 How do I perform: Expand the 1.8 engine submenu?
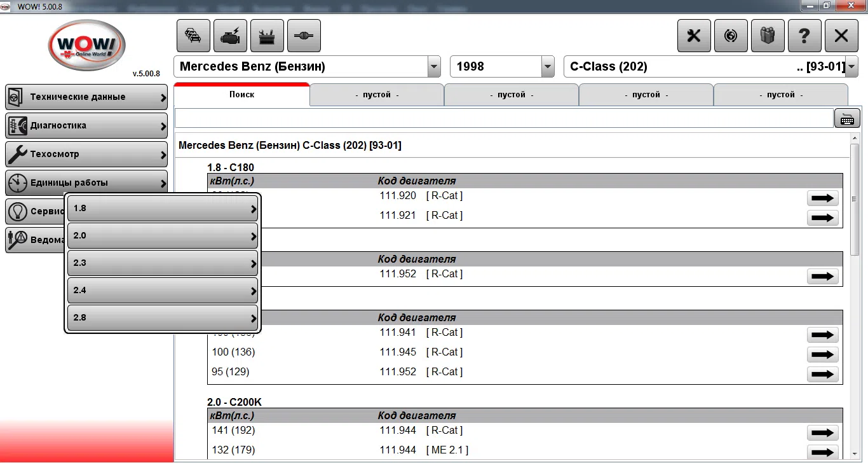[162, 208]
